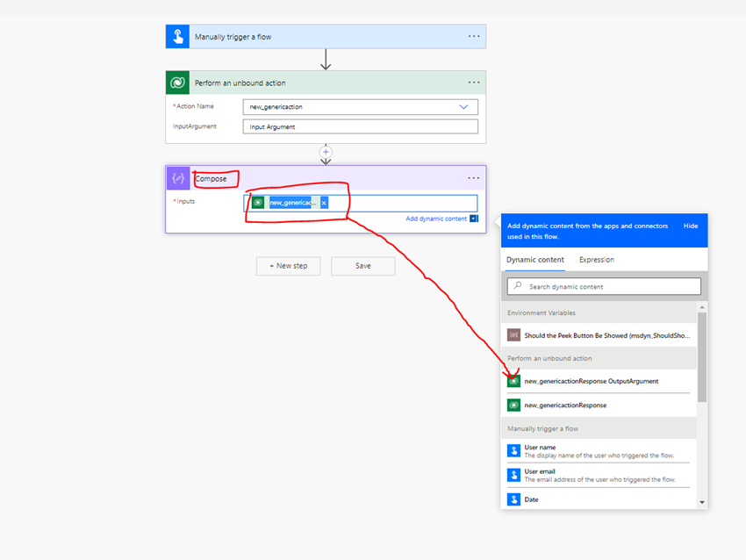
Task: Hide the dynamic content panel
Action: click(692, 226)
